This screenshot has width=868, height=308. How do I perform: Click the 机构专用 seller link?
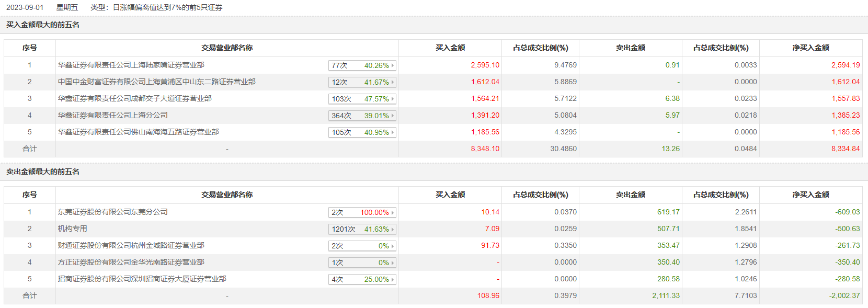(x=72, y=229)
